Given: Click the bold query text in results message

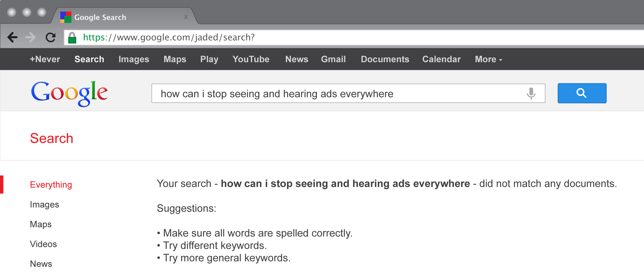Looking at the screenshot, I should (x=345, y=184).
